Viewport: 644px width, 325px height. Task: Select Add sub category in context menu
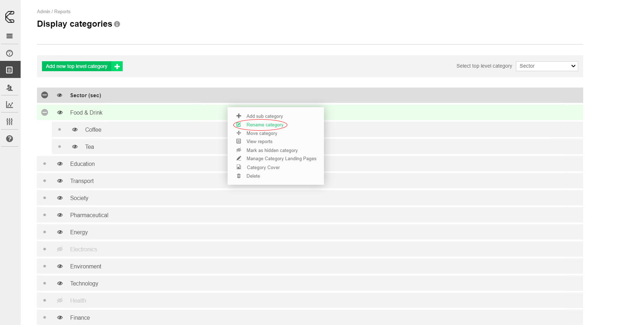tap(264, 116)
